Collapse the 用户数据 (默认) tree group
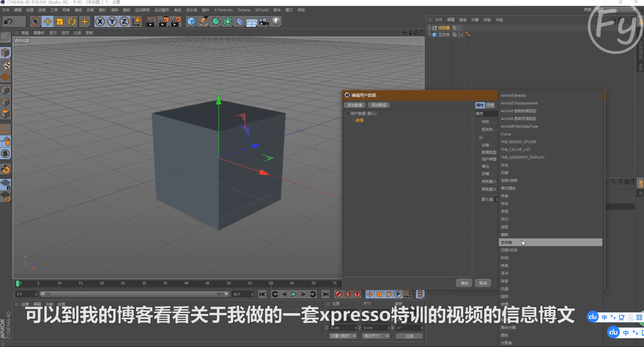Screen dimensions: 644x347 (x=348, y=113)
